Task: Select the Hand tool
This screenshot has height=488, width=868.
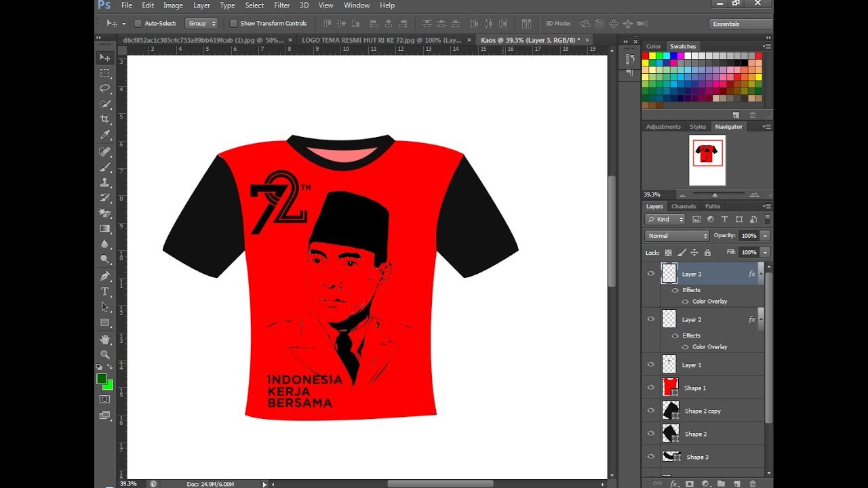Action: tap(104, 339)
